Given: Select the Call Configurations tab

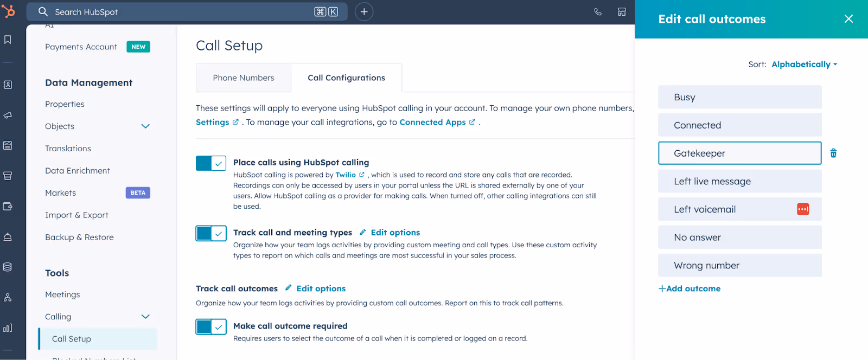Looking at the screenshot, I should pyautogui.click(x=346, y=78).
